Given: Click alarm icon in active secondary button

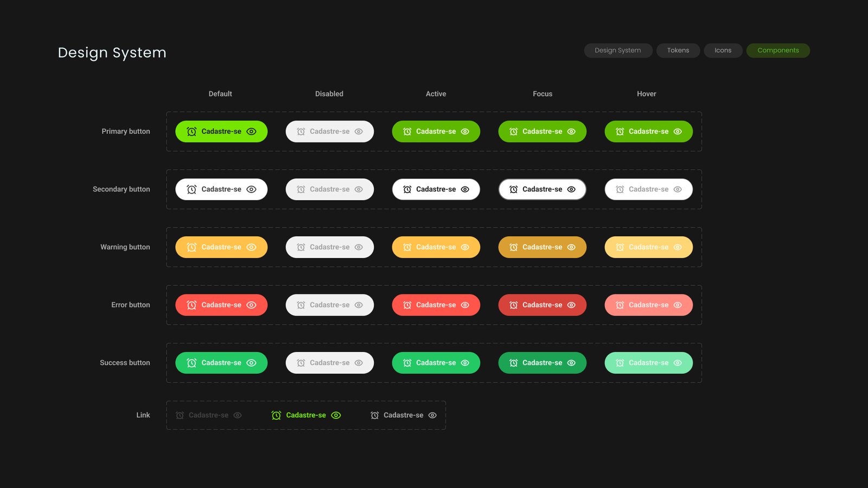Looking at the screenshot, I should [407, 190].
